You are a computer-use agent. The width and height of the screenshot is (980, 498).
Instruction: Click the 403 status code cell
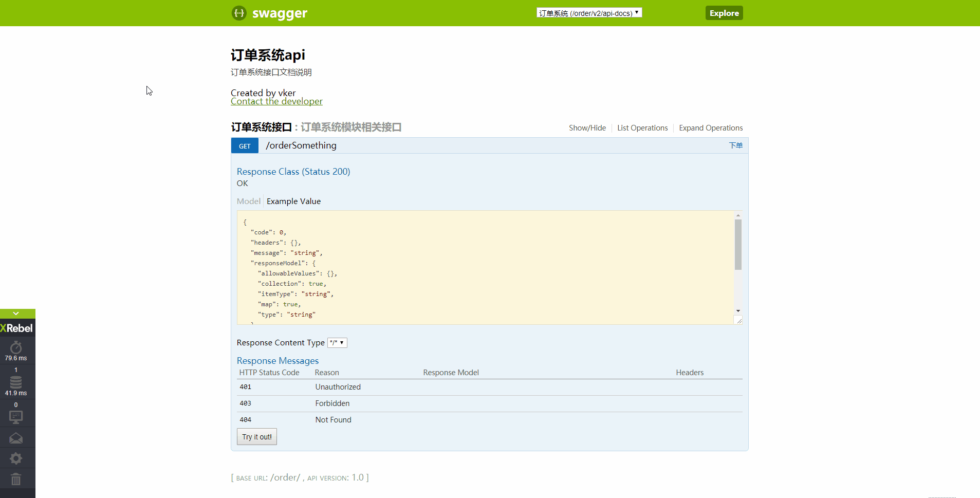pos(245,403)
